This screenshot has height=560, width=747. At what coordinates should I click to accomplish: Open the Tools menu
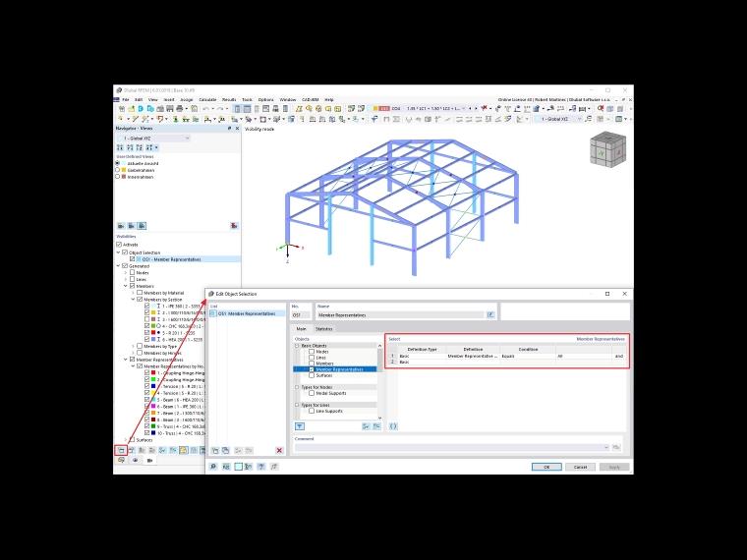point(248,99)
